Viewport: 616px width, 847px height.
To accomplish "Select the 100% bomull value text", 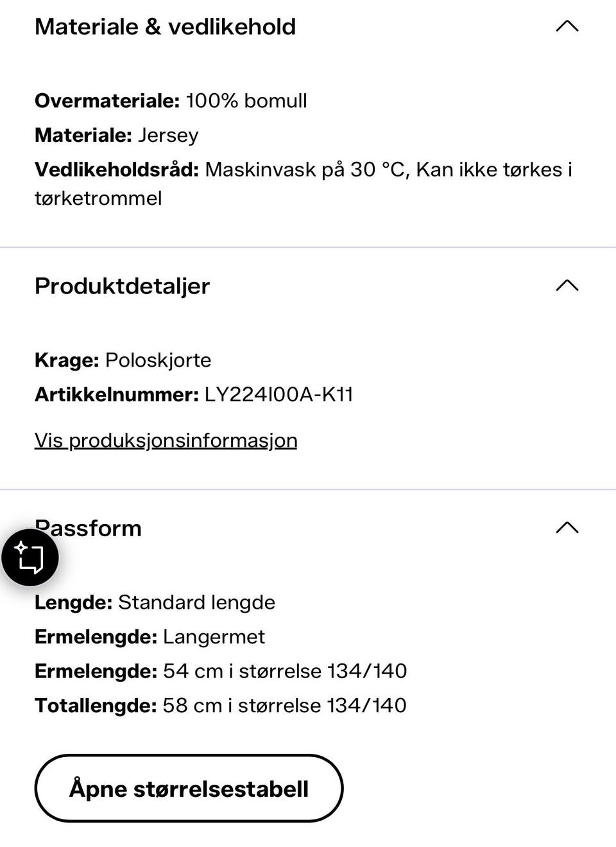I will tap(246, 101).
